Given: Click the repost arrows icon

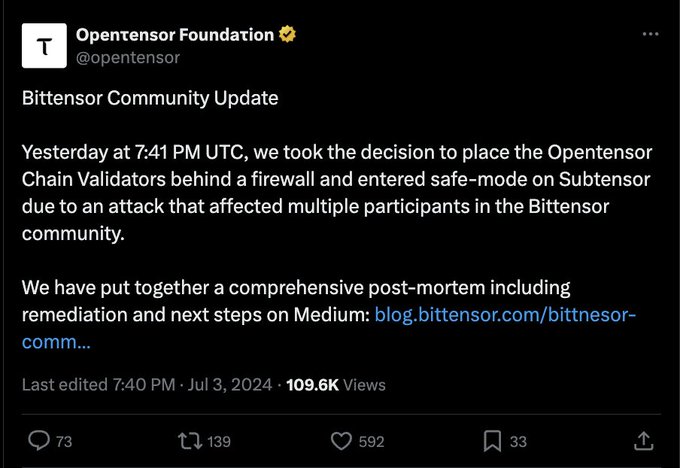Looking at the screenshot, I should coord(190,441).
